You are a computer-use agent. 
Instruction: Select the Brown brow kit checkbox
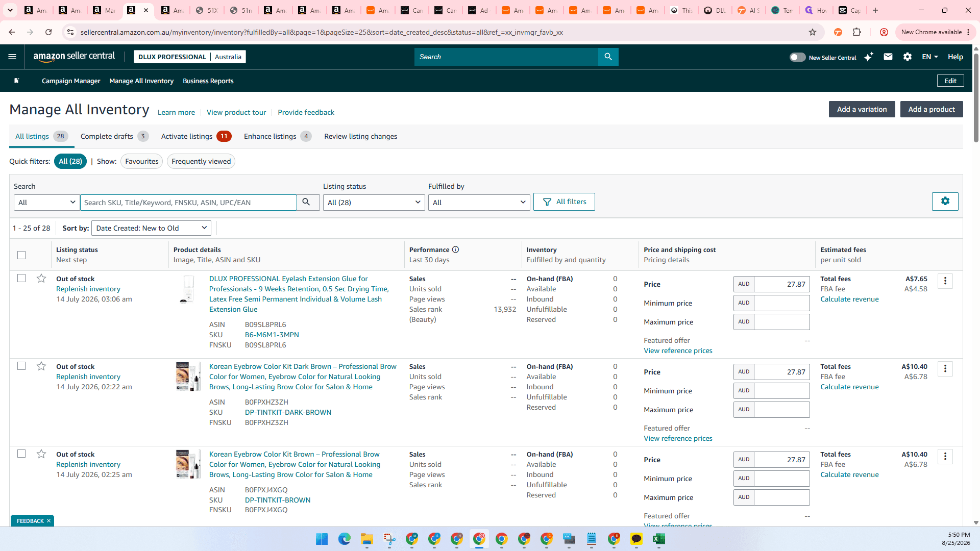[21, 454]
